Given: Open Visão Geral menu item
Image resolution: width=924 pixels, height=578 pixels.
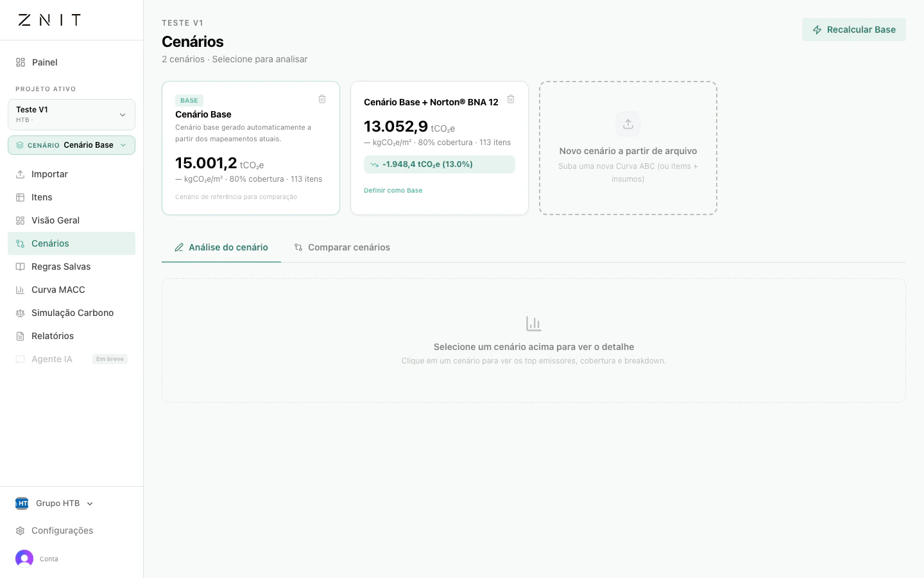Looking at the screenshot, I should [x=71, y=220].
